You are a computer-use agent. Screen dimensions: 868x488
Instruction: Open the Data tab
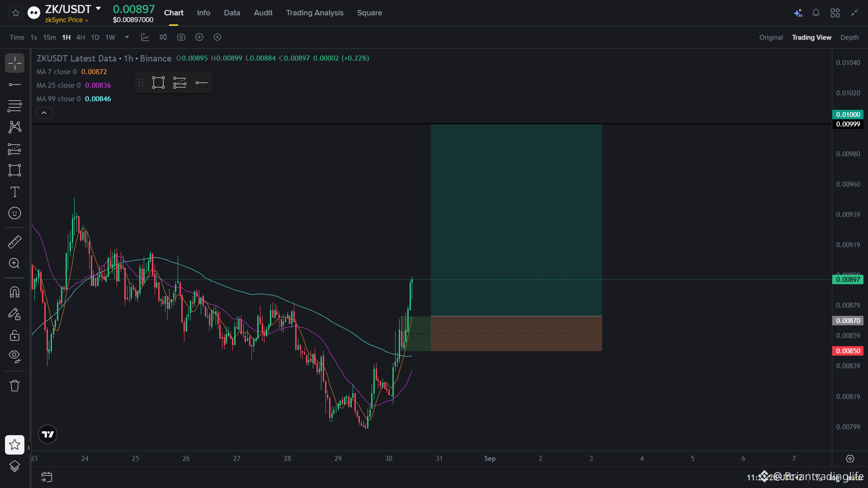[x=232, y=13]
